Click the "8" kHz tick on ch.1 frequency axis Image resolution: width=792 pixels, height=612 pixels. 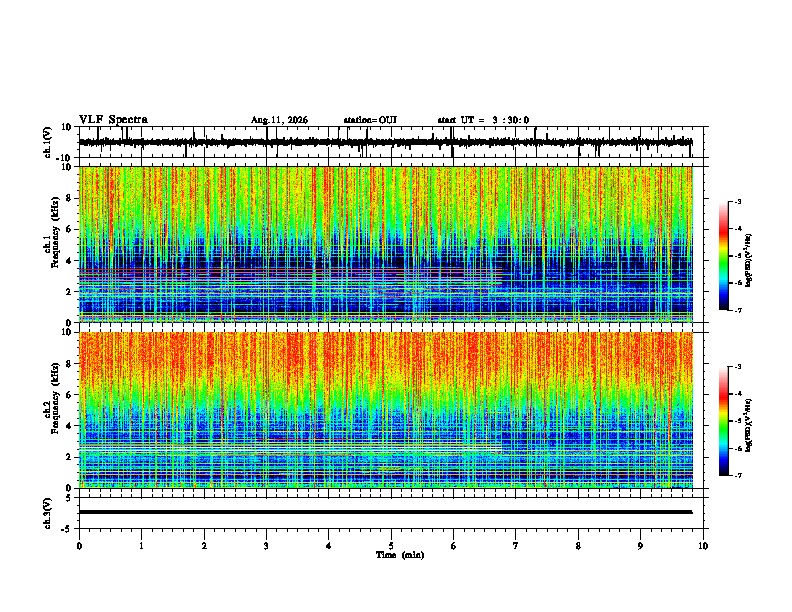tap(69, 198)
